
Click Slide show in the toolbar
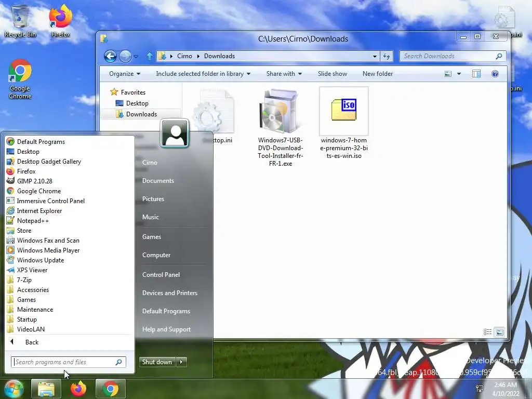(332, 74)
